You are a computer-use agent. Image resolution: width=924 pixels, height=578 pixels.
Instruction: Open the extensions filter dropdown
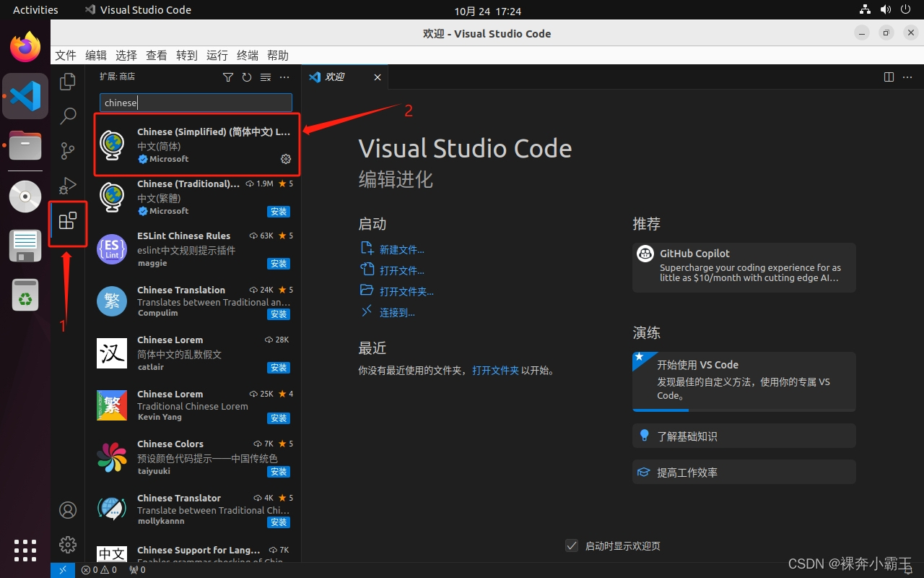click(x=227, y=77)
